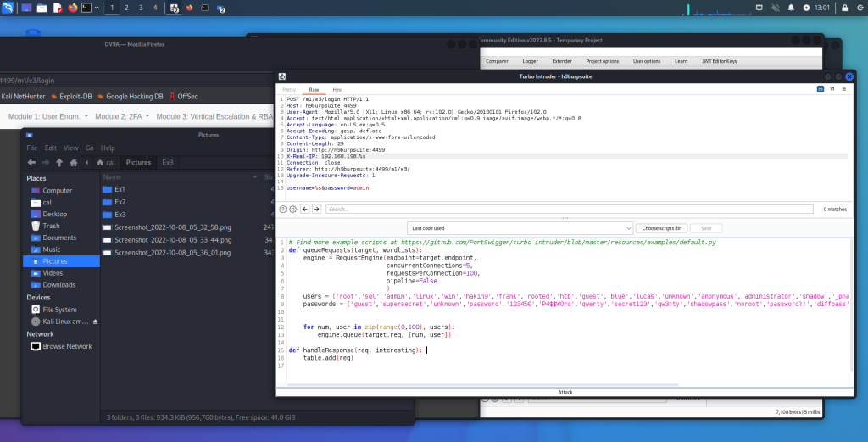Open the terminal emulator launcher icon
This screenshot has width=868, height=442.
click(x=86, y=8)
